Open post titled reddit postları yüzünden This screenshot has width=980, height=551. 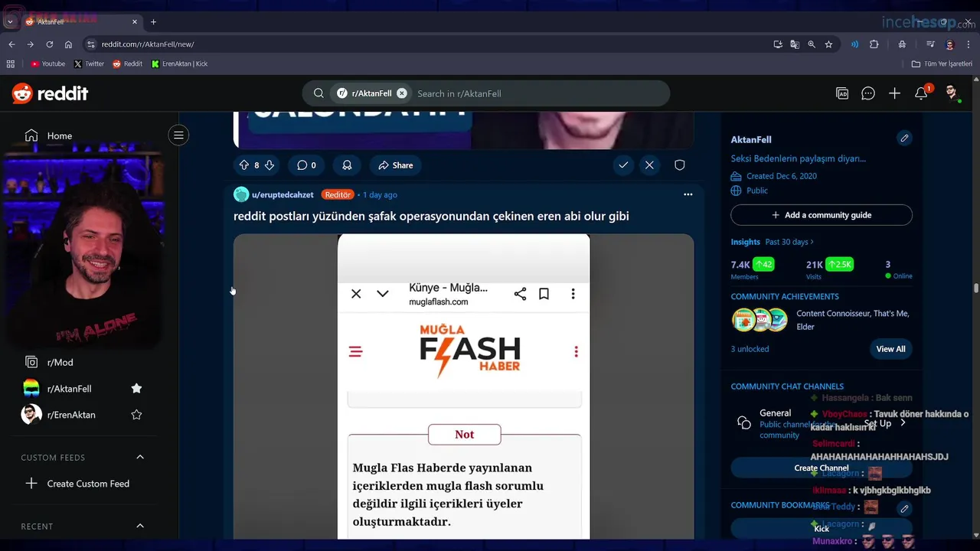click(x=431, y=216)
